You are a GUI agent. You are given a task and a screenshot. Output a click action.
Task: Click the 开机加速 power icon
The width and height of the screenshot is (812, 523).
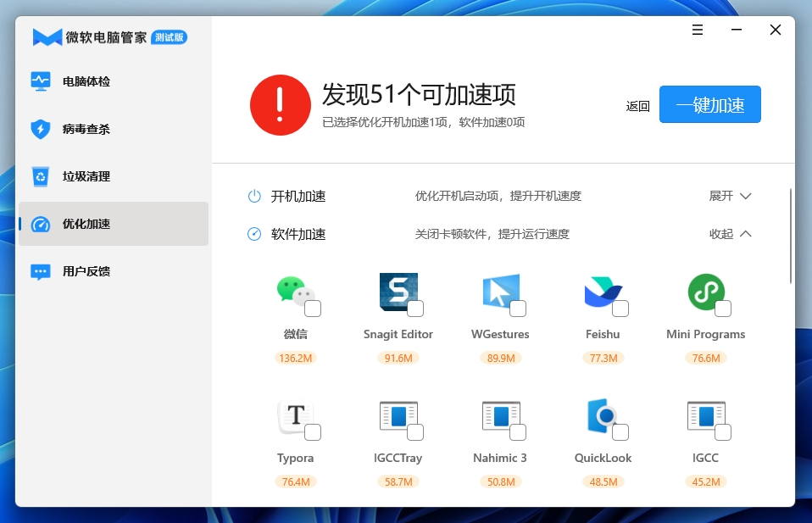pyautogui.click(x=254, y=197)
